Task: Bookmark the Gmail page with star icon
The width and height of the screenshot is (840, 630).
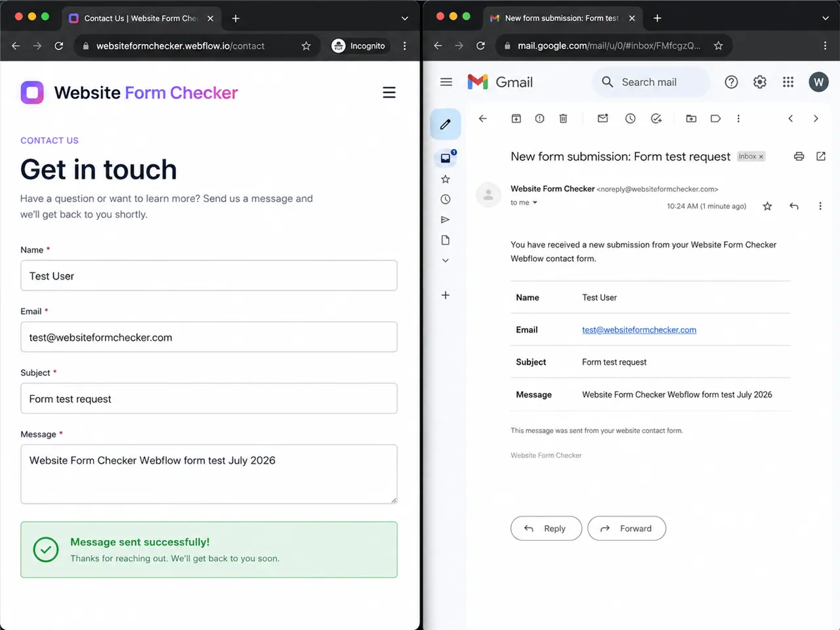Action: [x=719, y=46]
